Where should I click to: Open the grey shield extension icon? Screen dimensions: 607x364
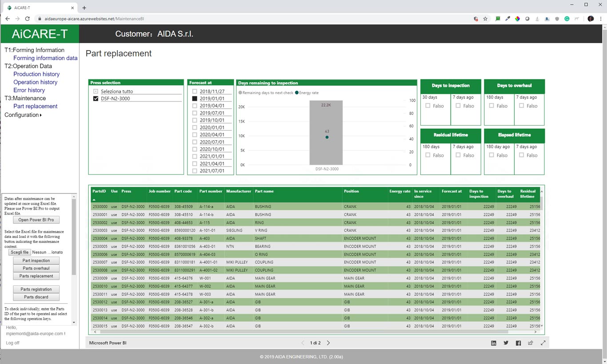pyautogui.click(x=557, y=19)
